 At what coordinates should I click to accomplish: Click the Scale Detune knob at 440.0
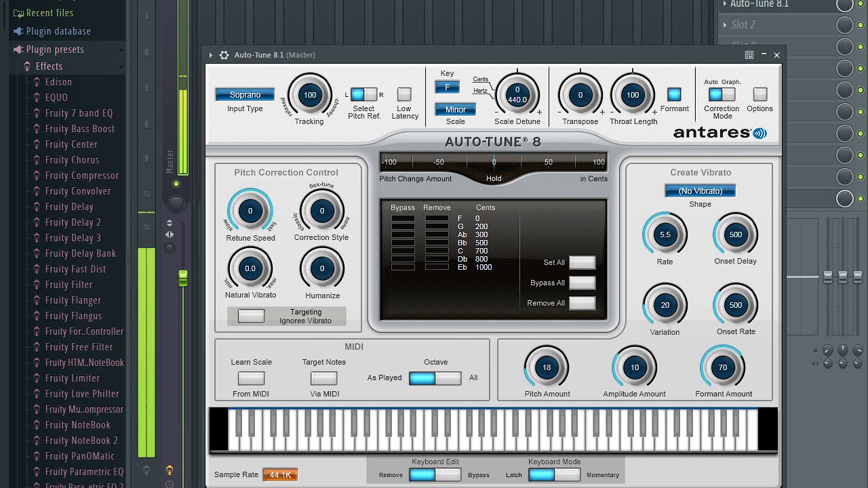tap(517, 95)
